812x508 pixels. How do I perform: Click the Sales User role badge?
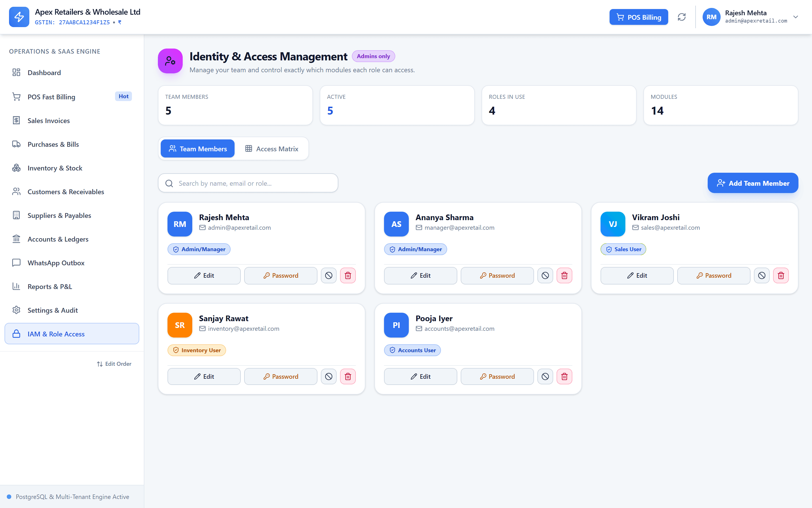point(623,249)
